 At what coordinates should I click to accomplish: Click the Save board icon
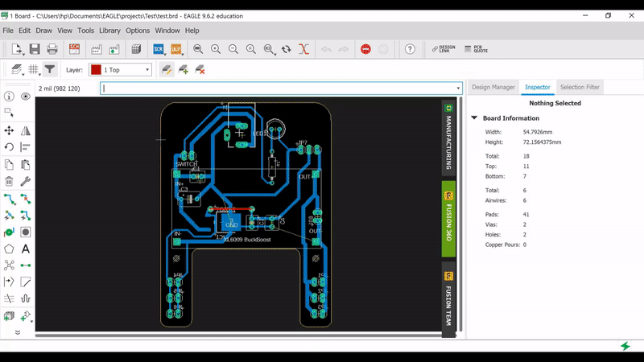click(35, 49)
